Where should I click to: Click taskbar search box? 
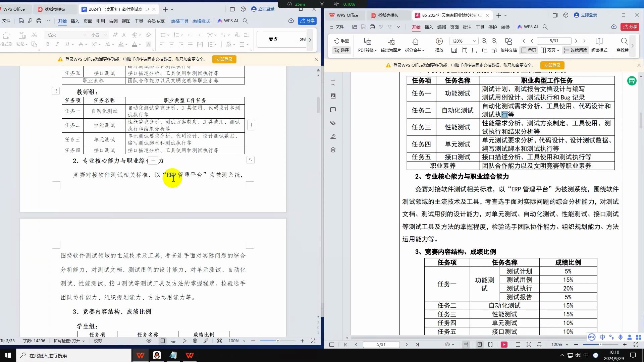(x=74, y=355)
